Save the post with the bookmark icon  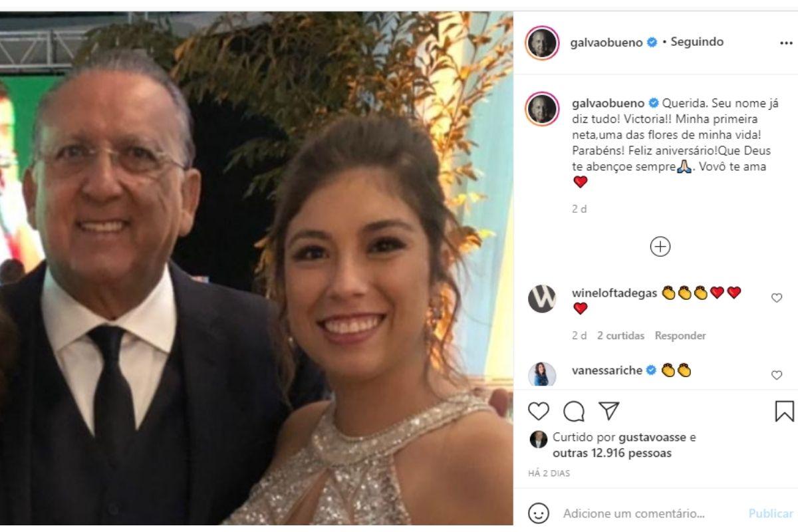pos(785,412)
